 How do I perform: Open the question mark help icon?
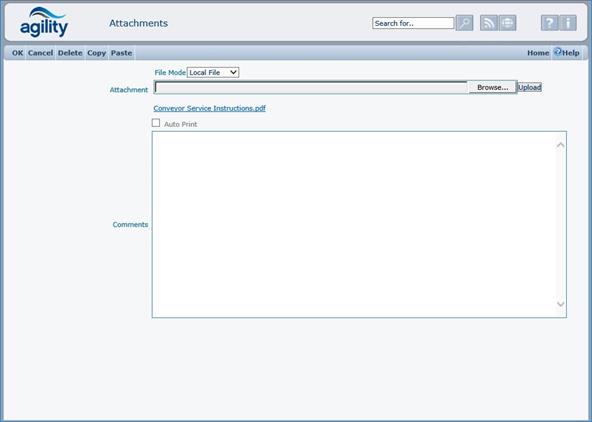tap(550, 23)
